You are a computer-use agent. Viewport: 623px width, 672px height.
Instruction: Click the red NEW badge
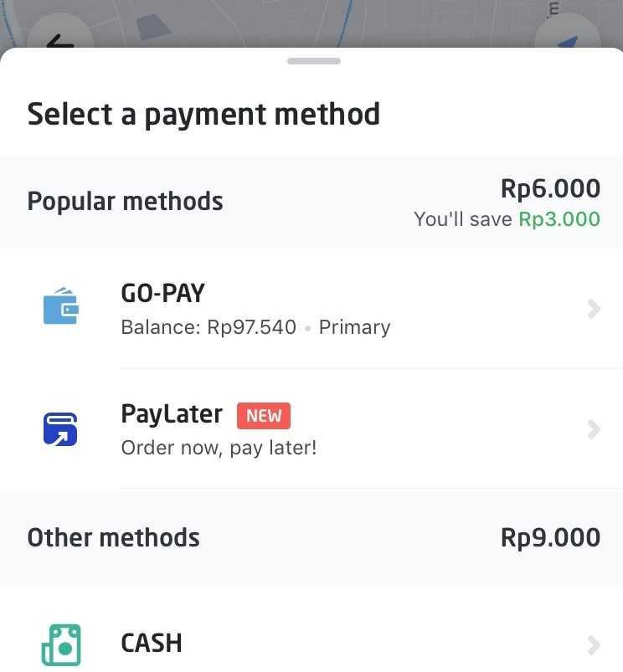tap(264, 416)
